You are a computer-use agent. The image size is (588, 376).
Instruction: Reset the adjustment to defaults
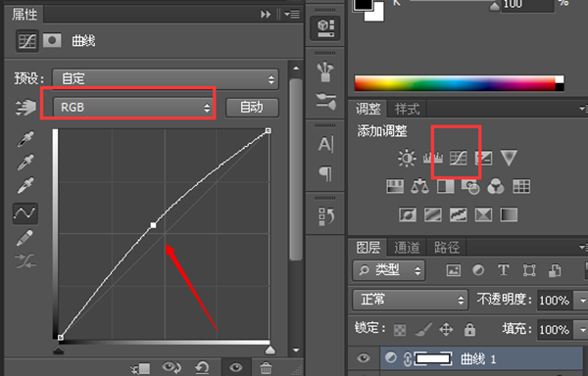tap(202, 368)
